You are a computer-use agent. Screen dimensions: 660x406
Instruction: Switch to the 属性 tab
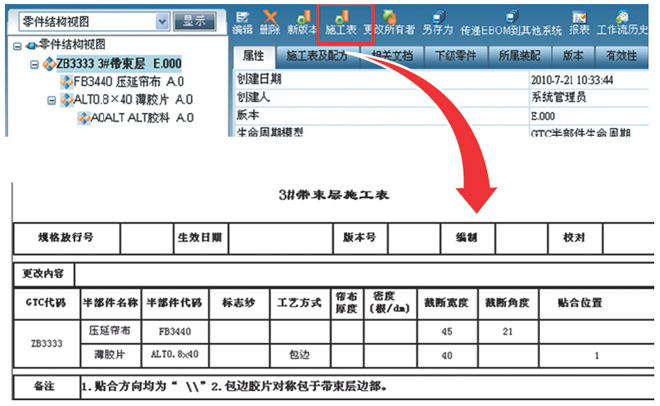[x=252, y=57]
